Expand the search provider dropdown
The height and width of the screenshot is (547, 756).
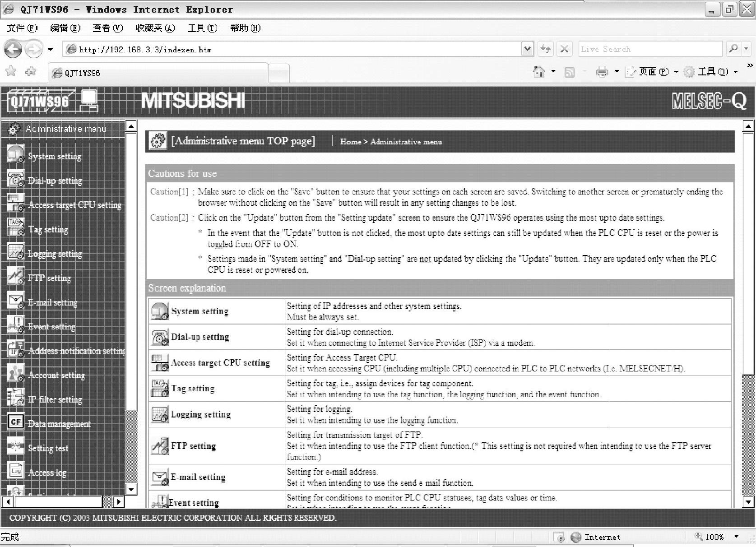pyautogui.click(x=746, y=49)
